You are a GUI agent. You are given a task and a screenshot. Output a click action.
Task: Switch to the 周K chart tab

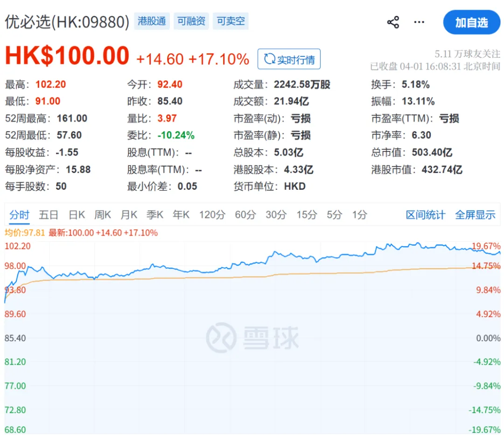pyautogui.click(x=103, y=214)
